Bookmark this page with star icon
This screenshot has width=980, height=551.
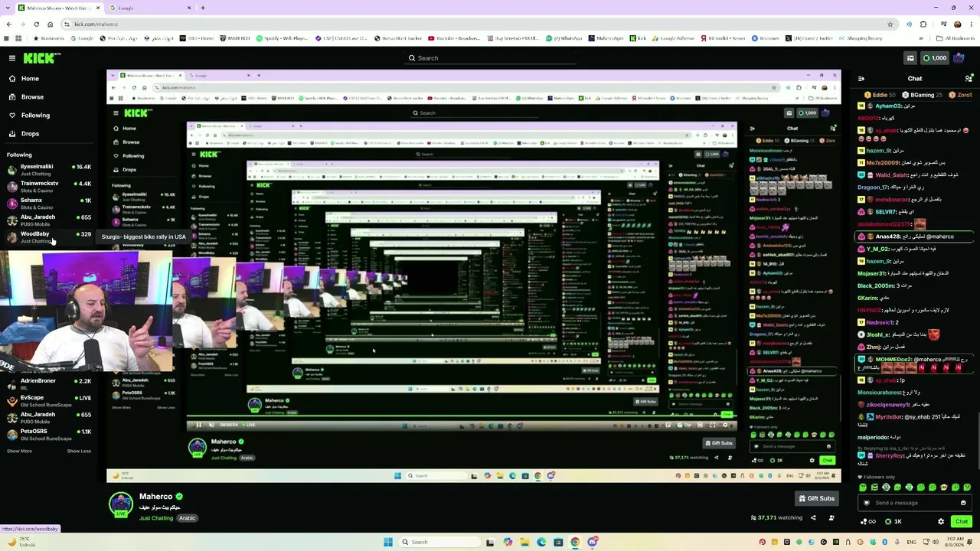pos(890,24)
